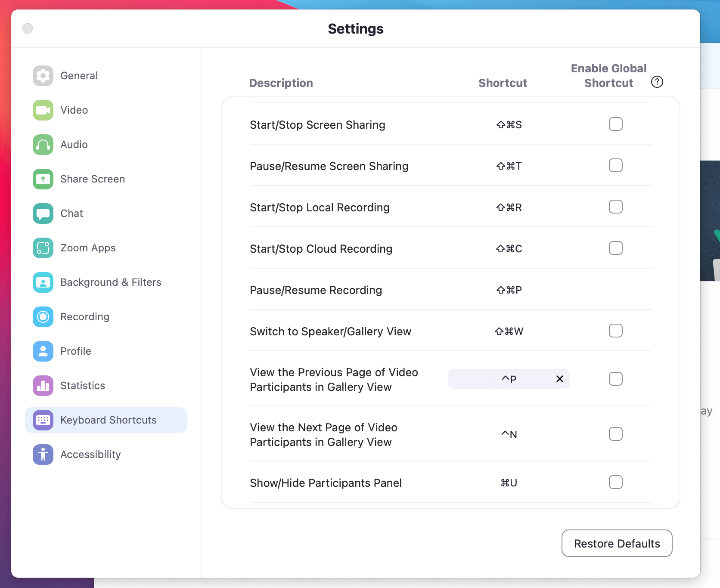Open the Profile settings icon
Image resolution: width=720 pixels, height=588 pixels.
pyautogui.click(x=43, y=351)
